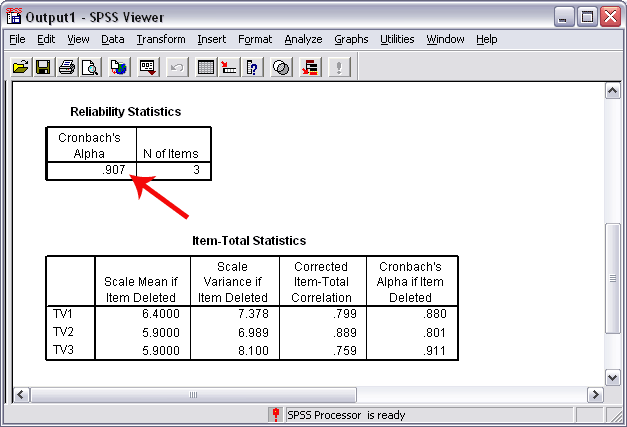
Task: Click the Cronbach's Alpha if Item Deleted header
Action: click(x=410, y=282)
